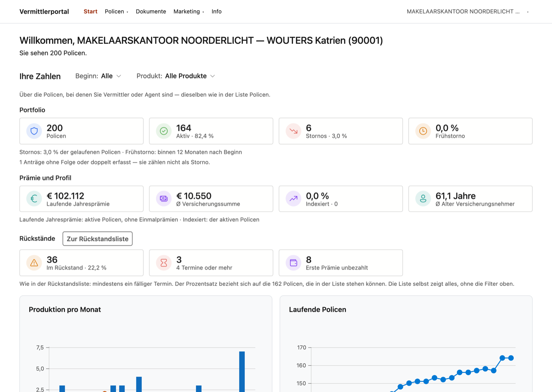
Task: Click the Vermittlerportal logo link
Action: [x=44, y=11]
